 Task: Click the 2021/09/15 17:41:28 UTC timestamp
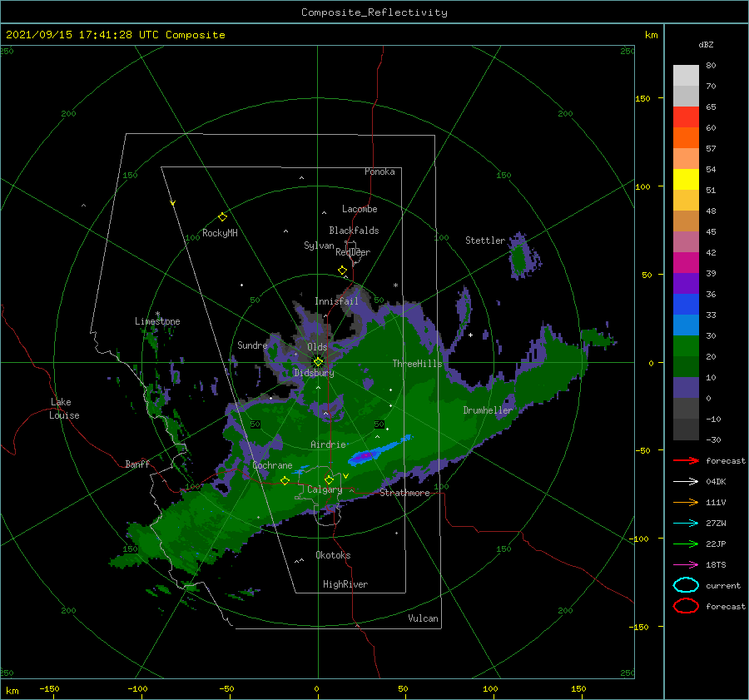tap(82, 34)
